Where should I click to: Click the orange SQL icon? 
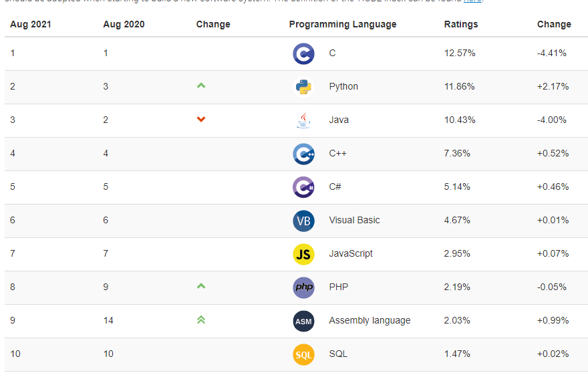click(x=303, y=354)
